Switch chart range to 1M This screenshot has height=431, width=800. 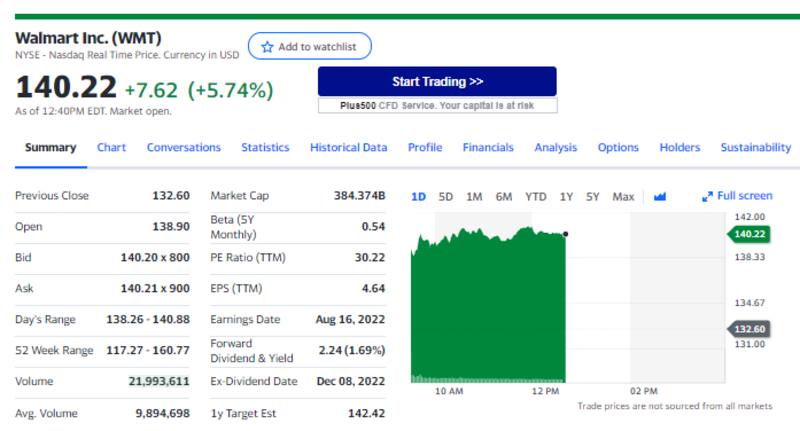point(474,197)
